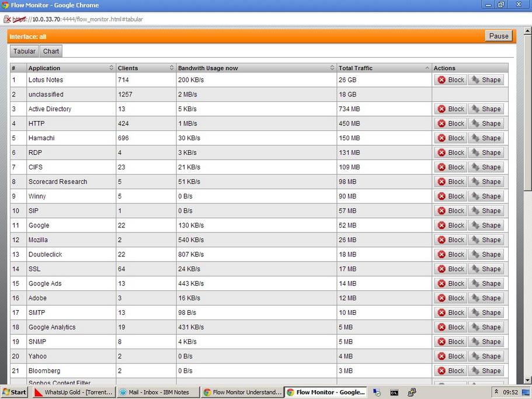The width and height of the screenshot is (532, 399).
Task: Click the Flow Monitor - Google taskbar item
Action: point(326,392)
